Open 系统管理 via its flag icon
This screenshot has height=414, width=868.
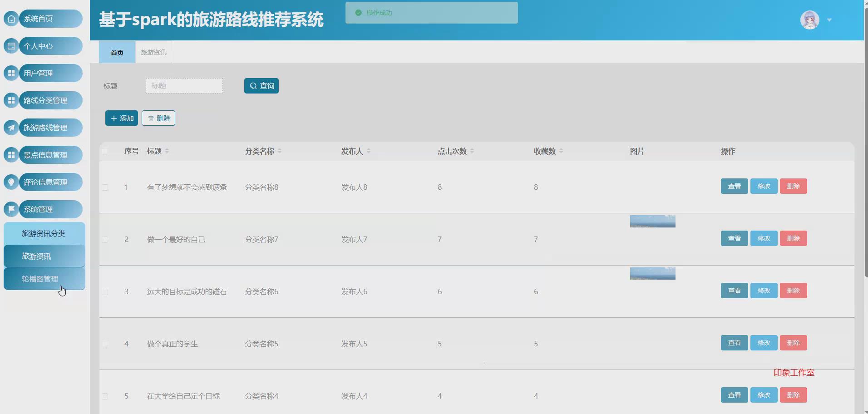pos(11,209)
